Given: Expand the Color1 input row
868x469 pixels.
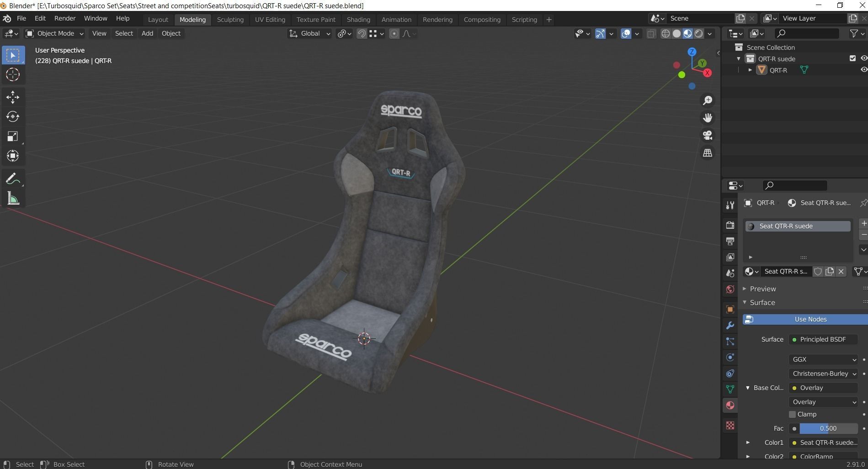Looking at the screenshot, I should click(x=748, y=443).
